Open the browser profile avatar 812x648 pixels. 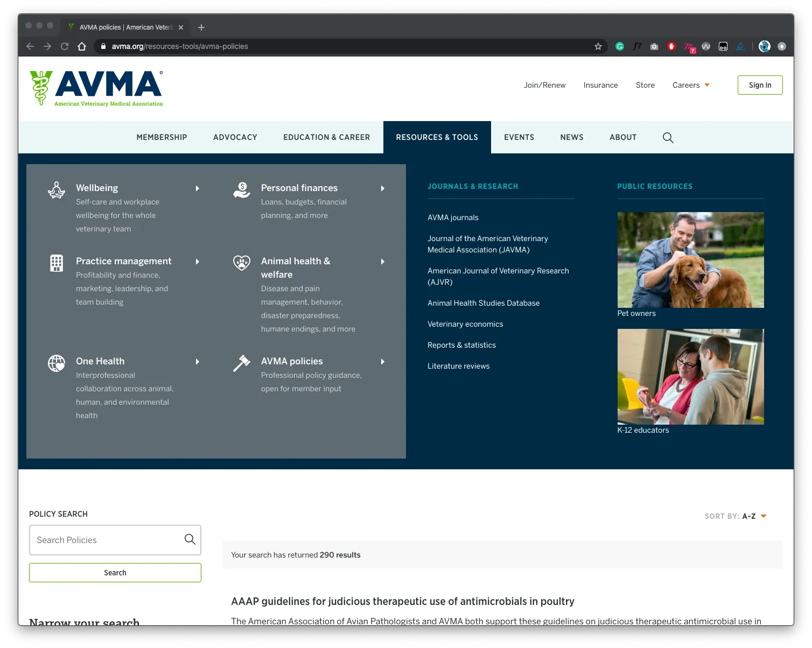(x=765, y=46)
